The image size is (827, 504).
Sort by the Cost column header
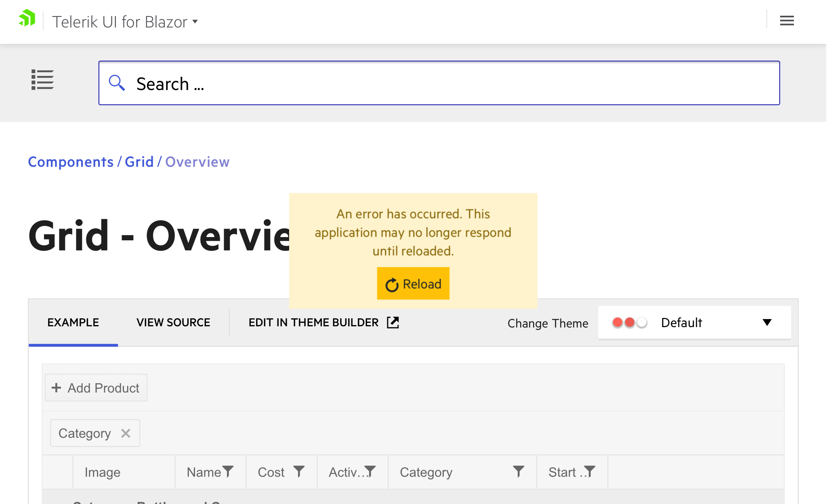(x=271, y=472)
